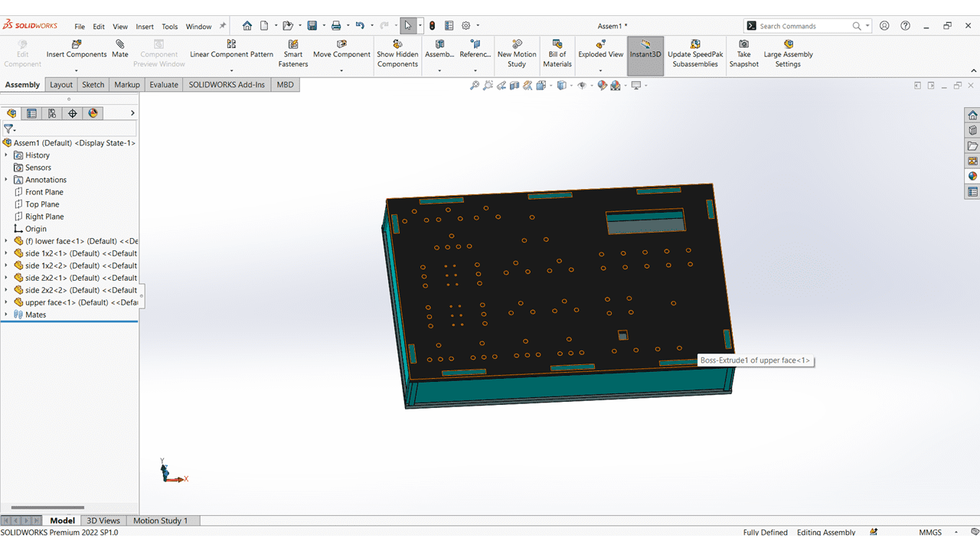The width and height of the screenshot is (980, 551).
Task: Expand the Mates folder node
Action: (6, 315)
